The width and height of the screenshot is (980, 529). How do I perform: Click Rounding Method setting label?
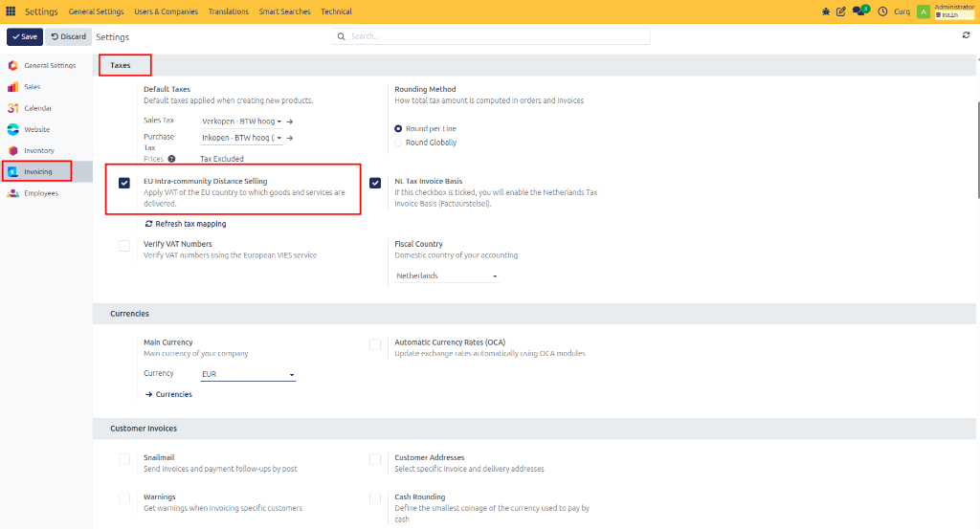(x=425, y=89)
